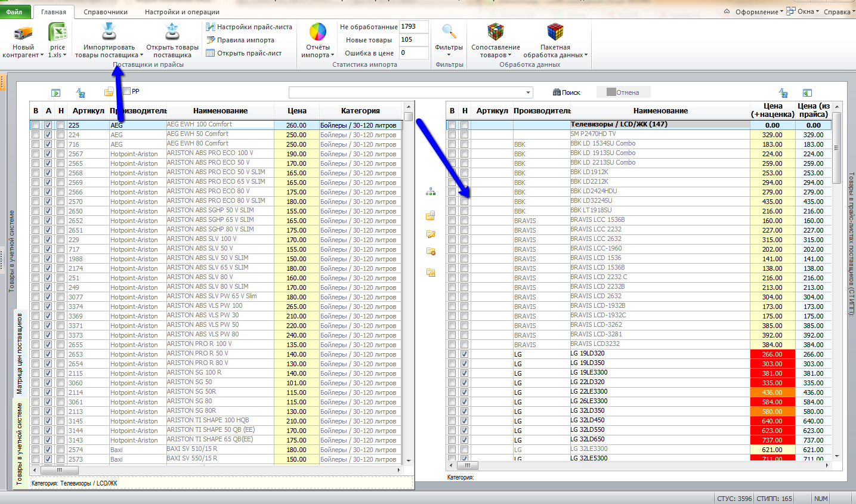
Task: Click the right table's vertical scrollbar thumb
Action: click(836, 148)
